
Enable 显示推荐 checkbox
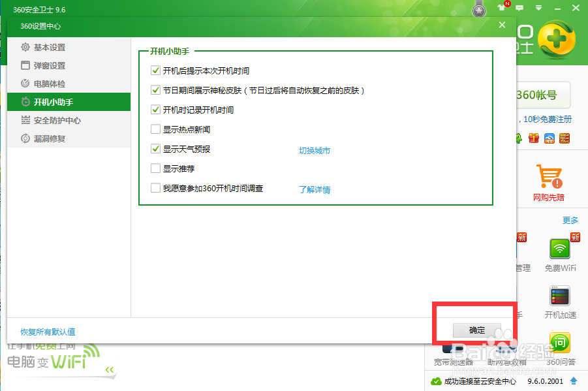(155, 168)
